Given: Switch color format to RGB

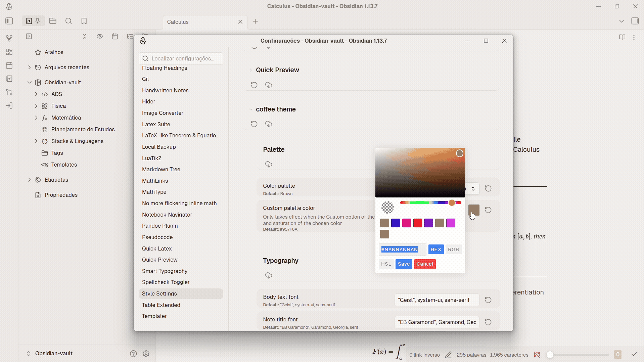Looking at the screenshot, I should pos(453,250).
